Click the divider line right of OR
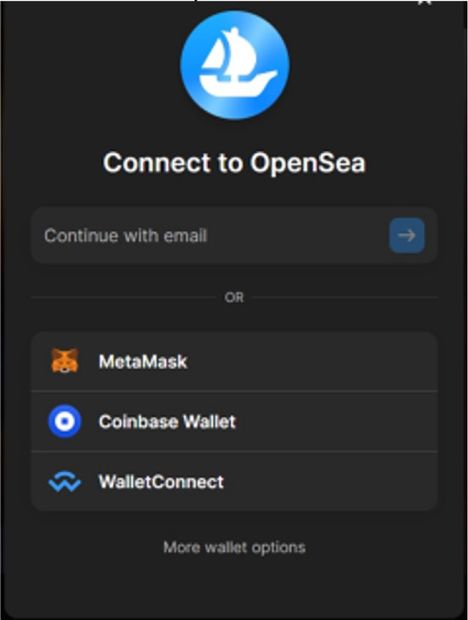The width and height of the screenshot is (468, 620). click(345, 297)
